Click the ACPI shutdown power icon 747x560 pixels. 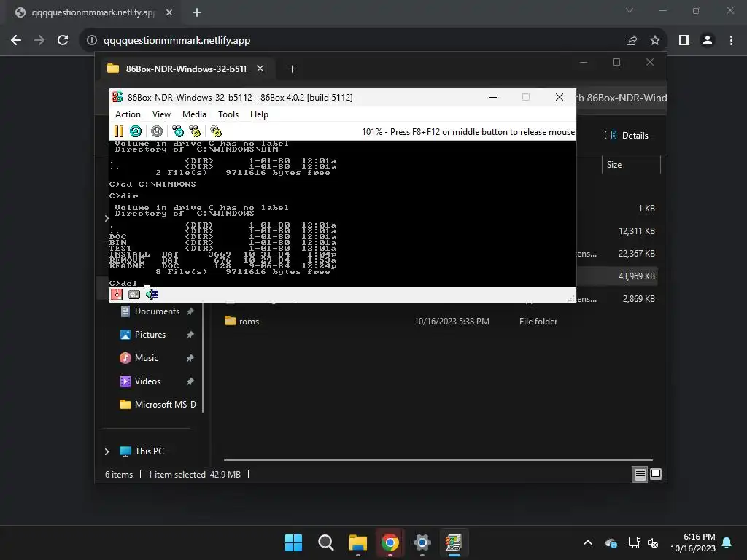click(157, 131)
